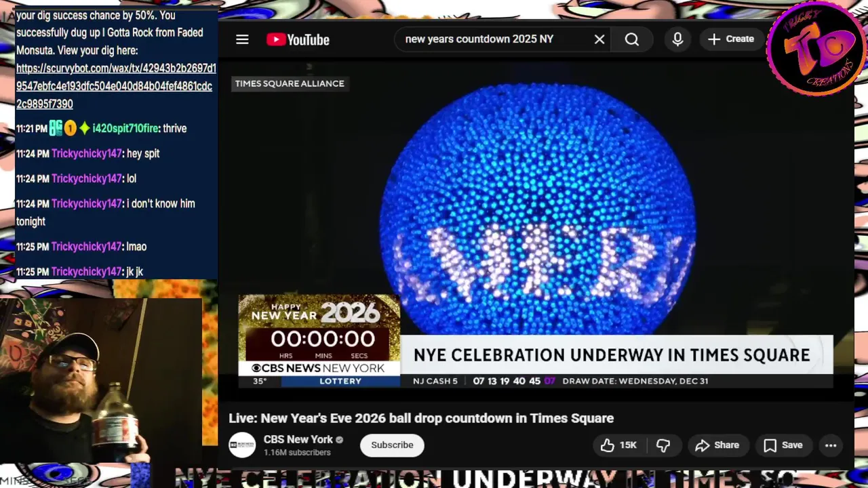Click the NYE Celebration Underway headline
Image resolution: width=868 pixels, height=488 pixels.
click(x=612, y=355)
